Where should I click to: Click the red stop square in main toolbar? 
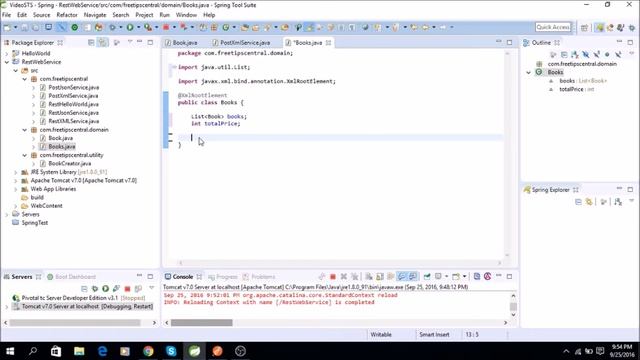click(166, 27)
